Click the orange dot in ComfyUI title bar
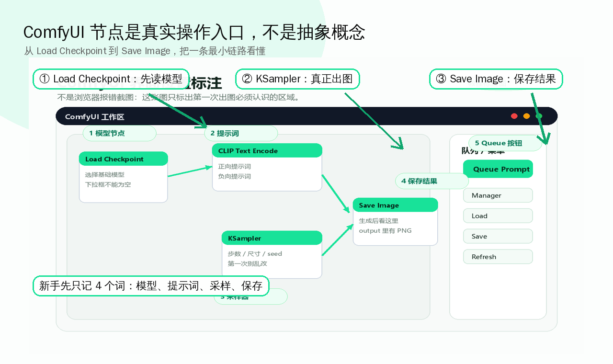The height and width of the screenshot is (364, 613). click(x=527, y=116)
